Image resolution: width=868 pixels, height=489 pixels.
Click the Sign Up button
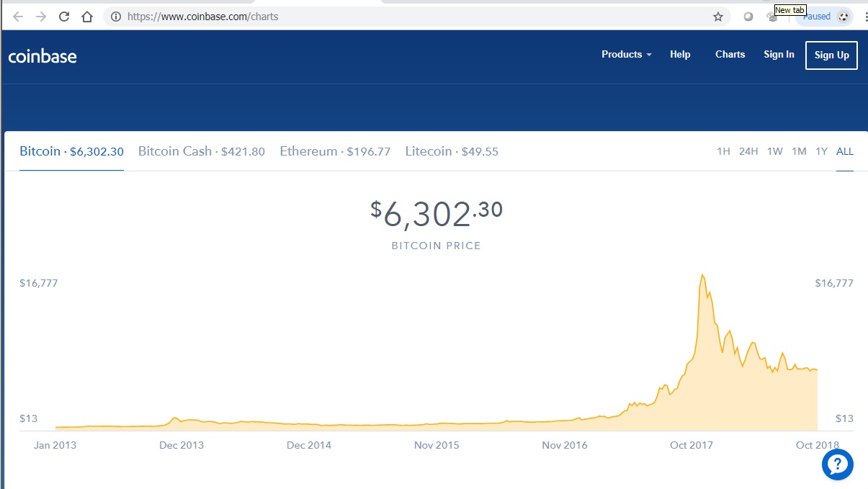[x=831, y=55]
